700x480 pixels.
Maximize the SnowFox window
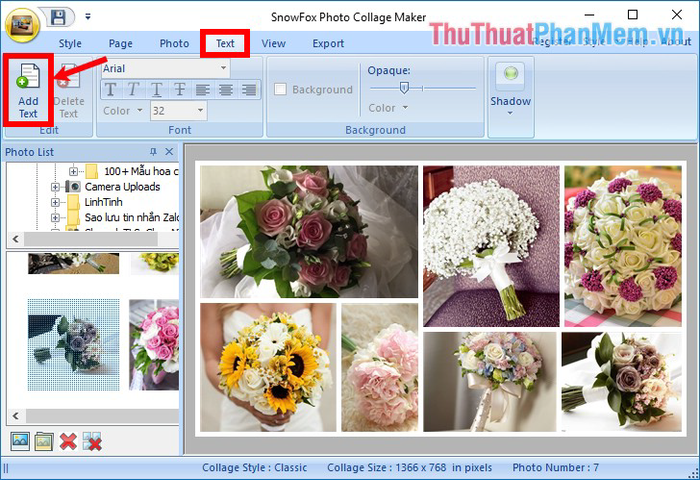pyautogui.click(x=633, y=15)
